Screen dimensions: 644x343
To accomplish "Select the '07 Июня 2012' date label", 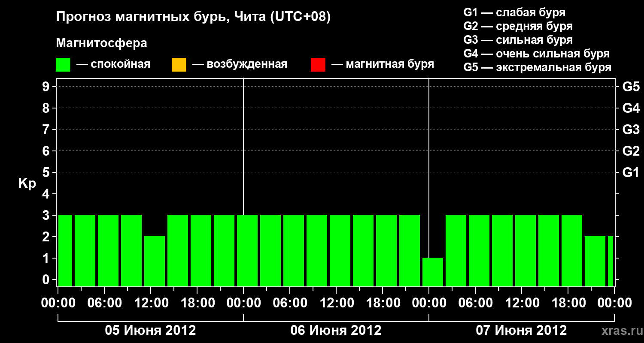I will coord(522,331).
